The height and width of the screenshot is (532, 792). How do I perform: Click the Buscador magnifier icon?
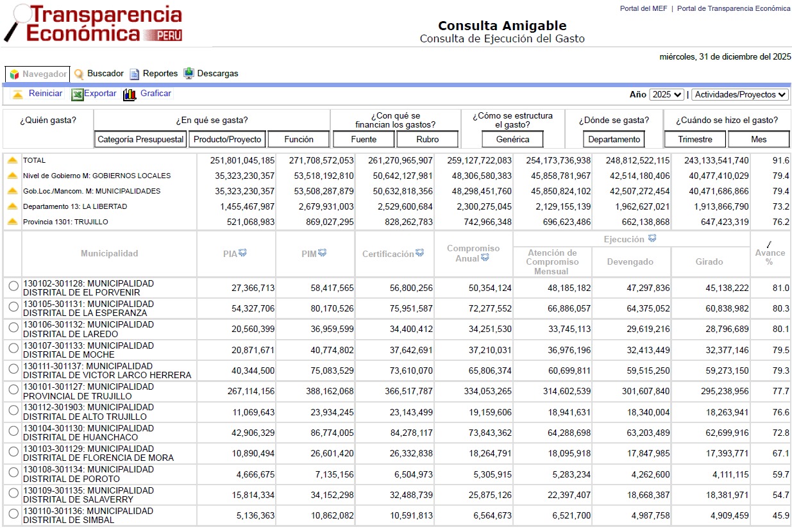[x=79, y=74]
